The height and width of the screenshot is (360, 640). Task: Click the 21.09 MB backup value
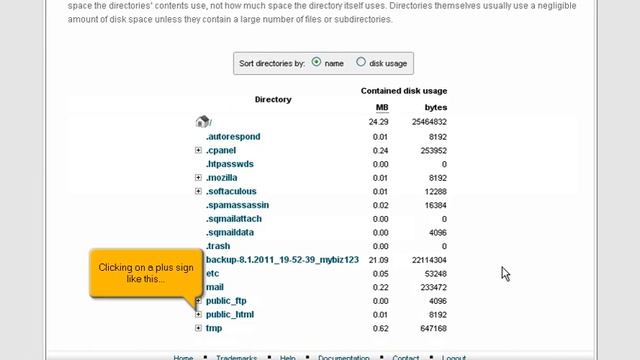point(378,260)
